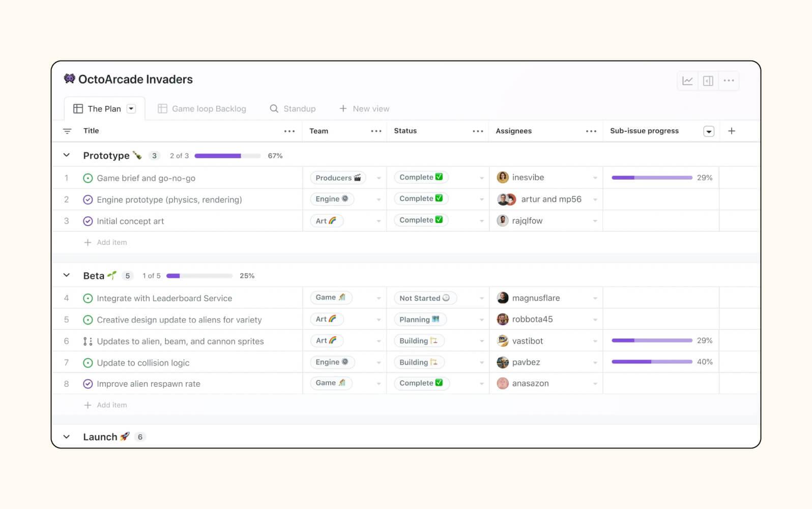
Task: Create a New view
Action: (x=364, y=108)
